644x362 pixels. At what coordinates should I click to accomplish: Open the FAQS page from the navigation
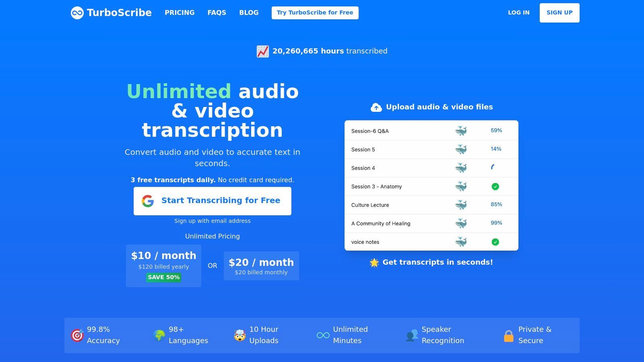(217, 12)
